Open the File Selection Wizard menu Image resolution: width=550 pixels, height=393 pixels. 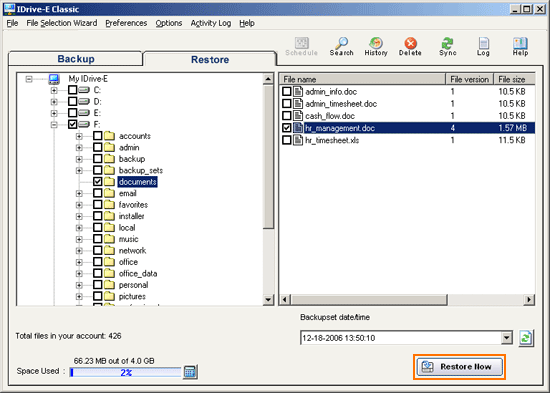[62, 23]
